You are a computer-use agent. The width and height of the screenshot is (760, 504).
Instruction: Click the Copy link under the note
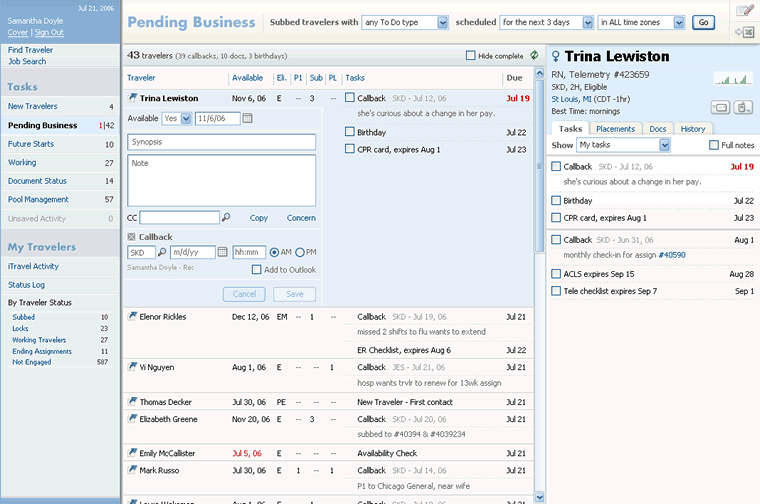pyautogui.click(x=259, y=218)
